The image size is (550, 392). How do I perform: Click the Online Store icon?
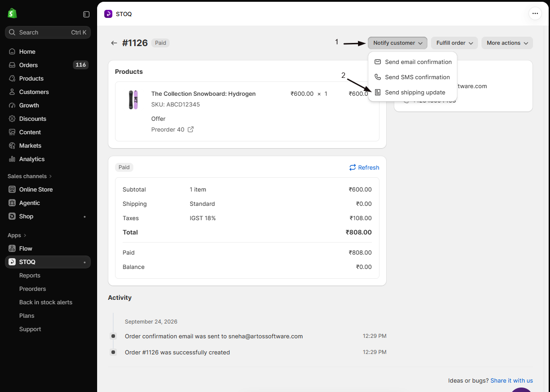[12, 189]
